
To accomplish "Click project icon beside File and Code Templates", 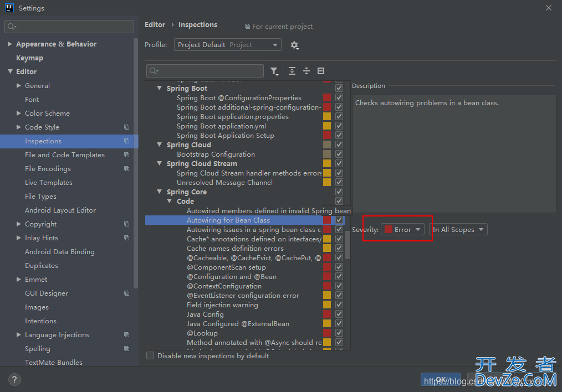I will point(126,154).
